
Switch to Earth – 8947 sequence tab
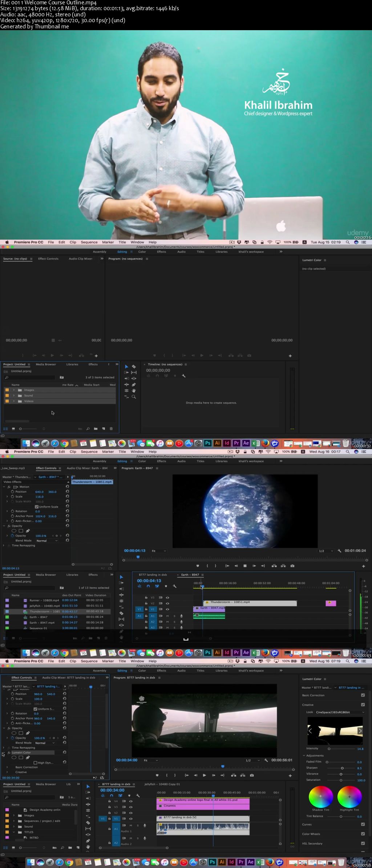click(x=190, y=575)
